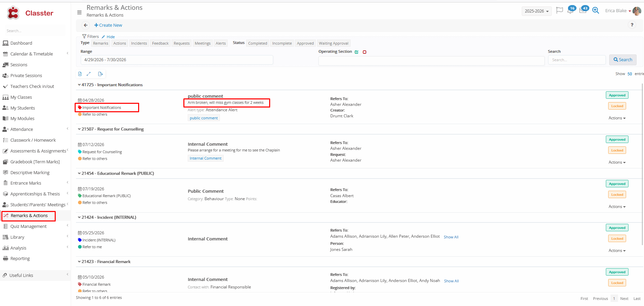Click the zoom magnifier icon
Screen dimensions: 644x306
596,11
